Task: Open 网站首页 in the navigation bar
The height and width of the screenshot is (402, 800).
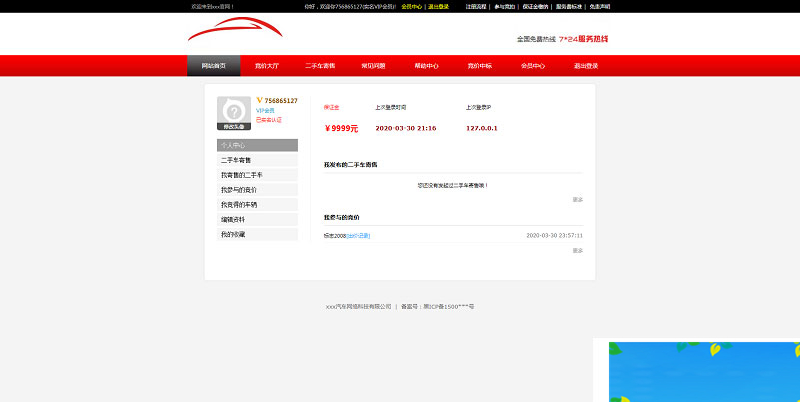Action: (213, 66)
